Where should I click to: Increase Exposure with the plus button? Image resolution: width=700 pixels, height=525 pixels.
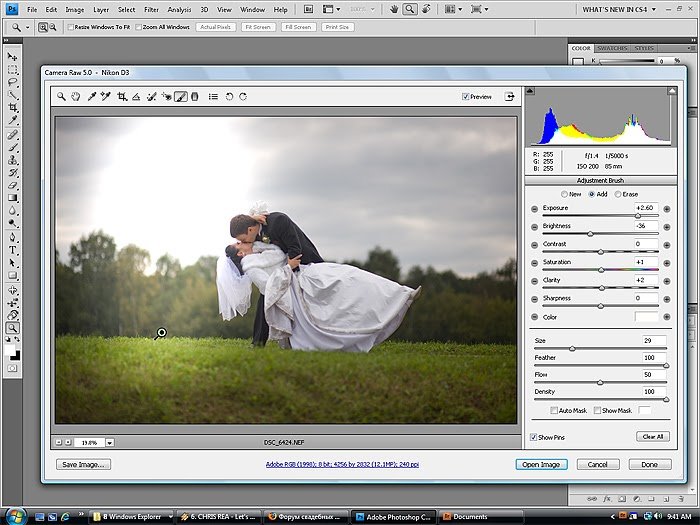click(x=665, y=207)
